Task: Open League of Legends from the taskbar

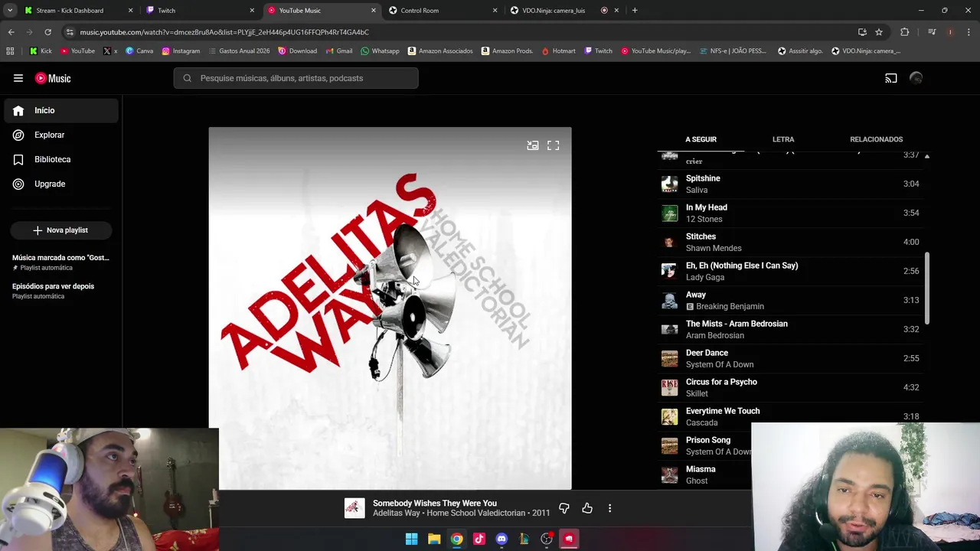Action: tap(524, 539)
